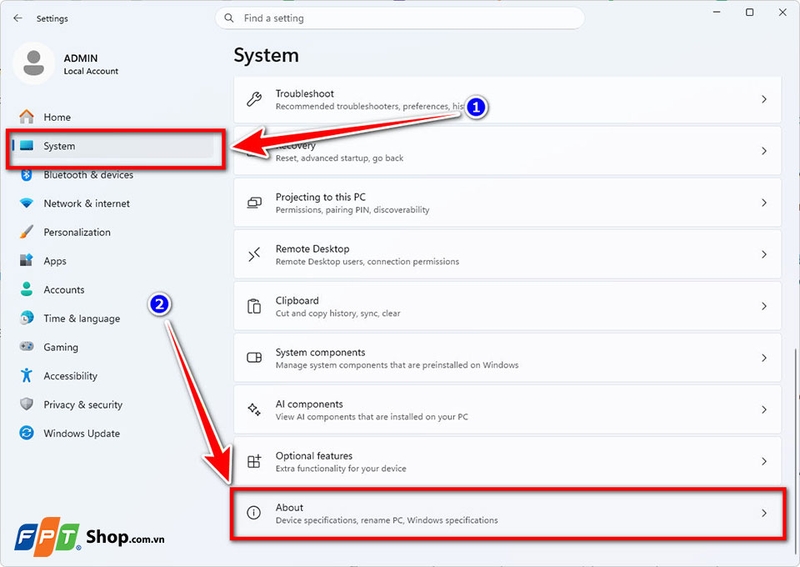
Task: Click the Clipboard icon
Action: pos(254,306)
